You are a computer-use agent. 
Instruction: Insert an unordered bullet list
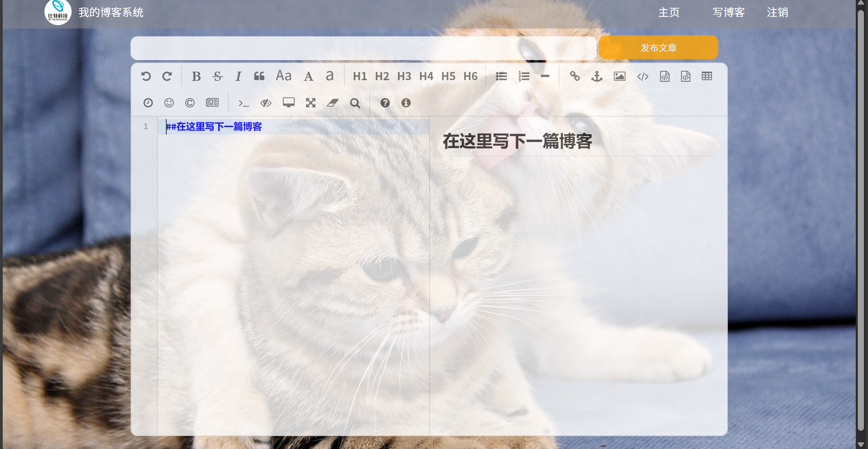[501, 76]
